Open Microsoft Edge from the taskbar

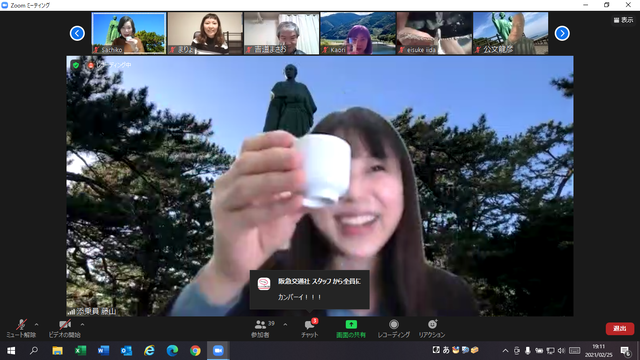coord(172,351)
